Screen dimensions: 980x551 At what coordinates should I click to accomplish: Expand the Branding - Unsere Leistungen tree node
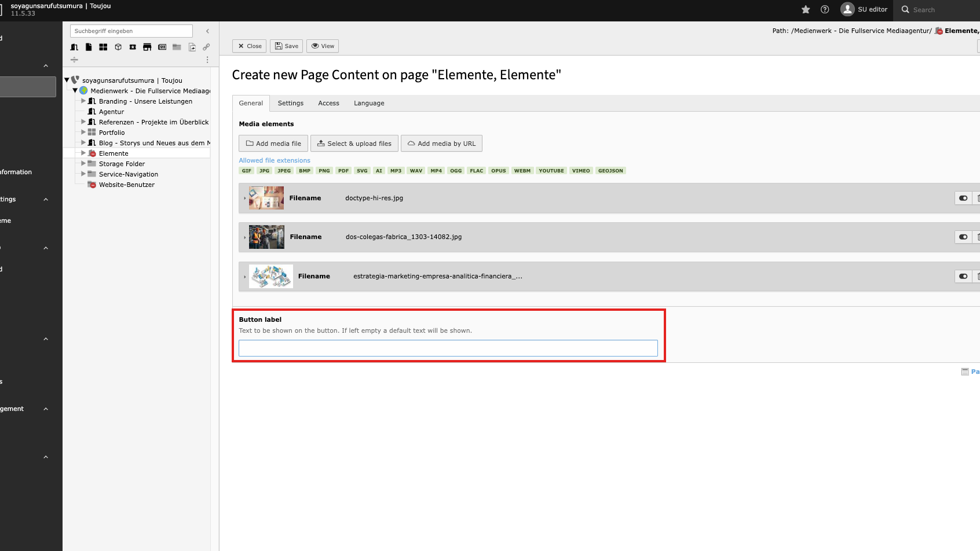coord(83,101)
